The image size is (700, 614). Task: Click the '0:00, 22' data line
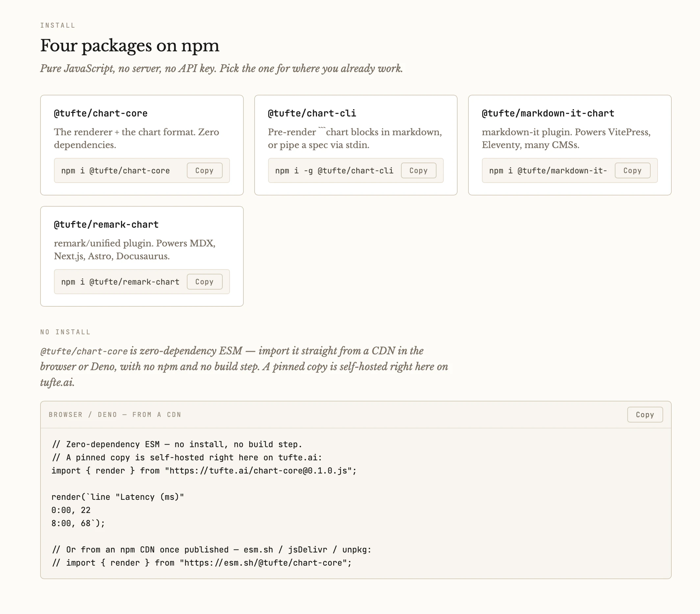click(71, 510)
